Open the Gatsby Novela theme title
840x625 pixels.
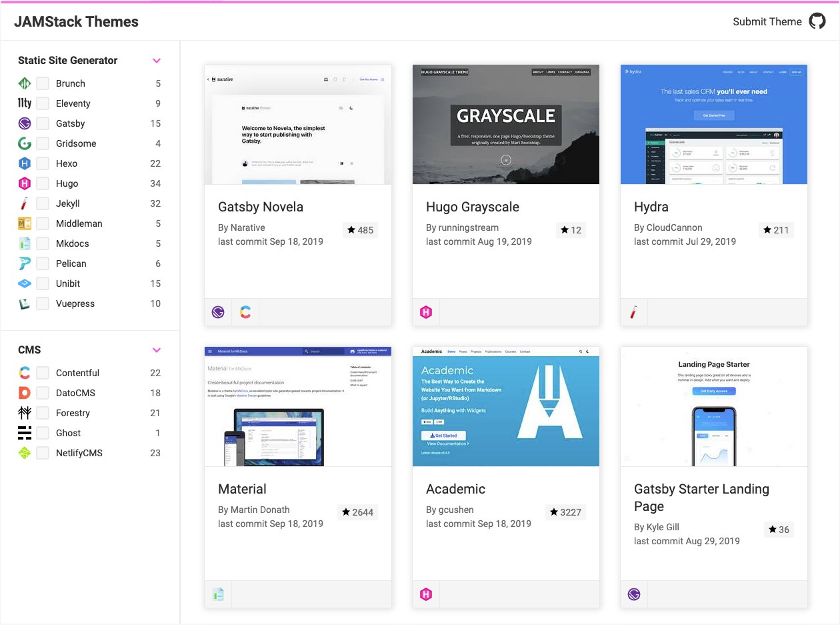coord(261,207)
